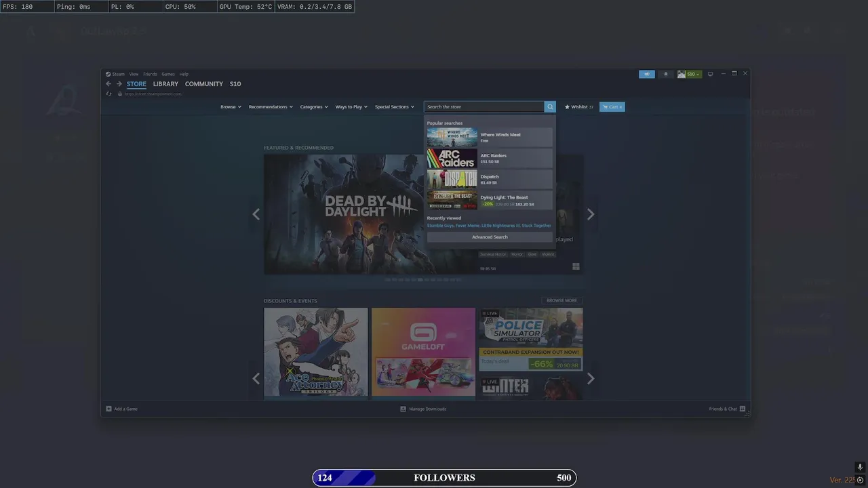Click the Survival Horror tag

click(x=493, y=254)
